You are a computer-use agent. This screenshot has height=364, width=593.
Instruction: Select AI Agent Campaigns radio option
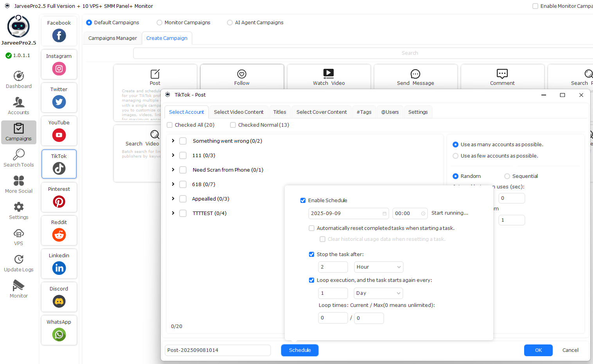(230, 23)
